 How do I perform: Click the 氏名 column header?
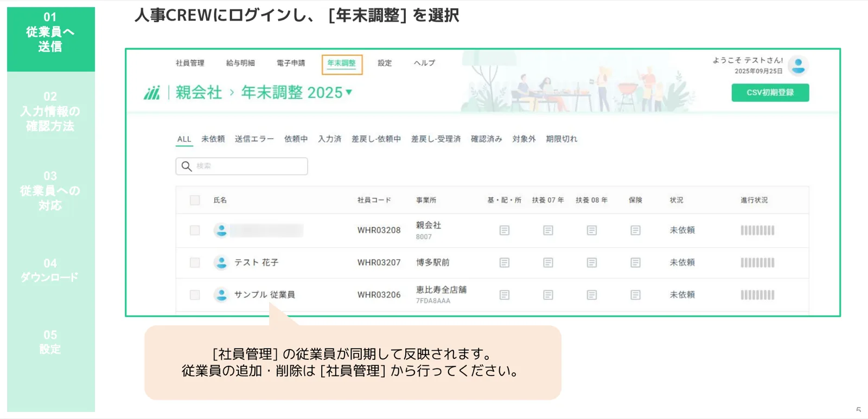(220, 200)
